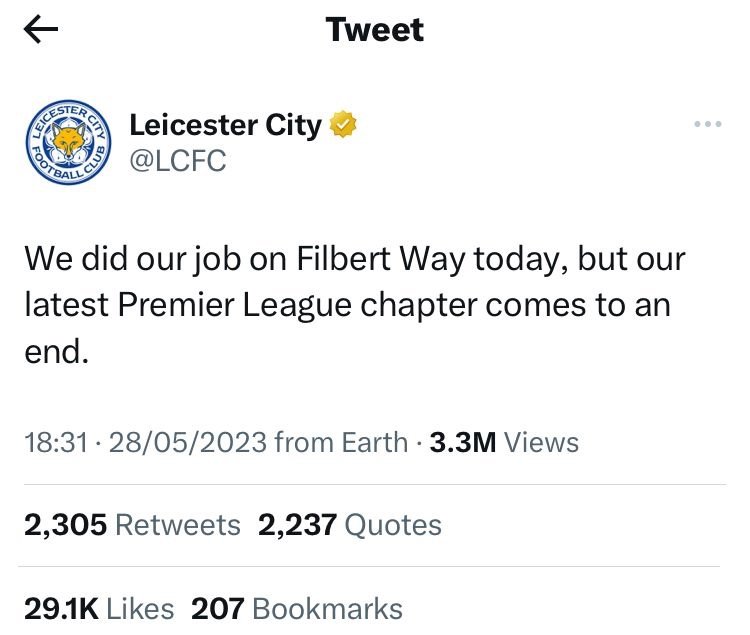Click the word 'Likes' label
The height and width of the screenshot is (635, 750).
click(140, 609)
